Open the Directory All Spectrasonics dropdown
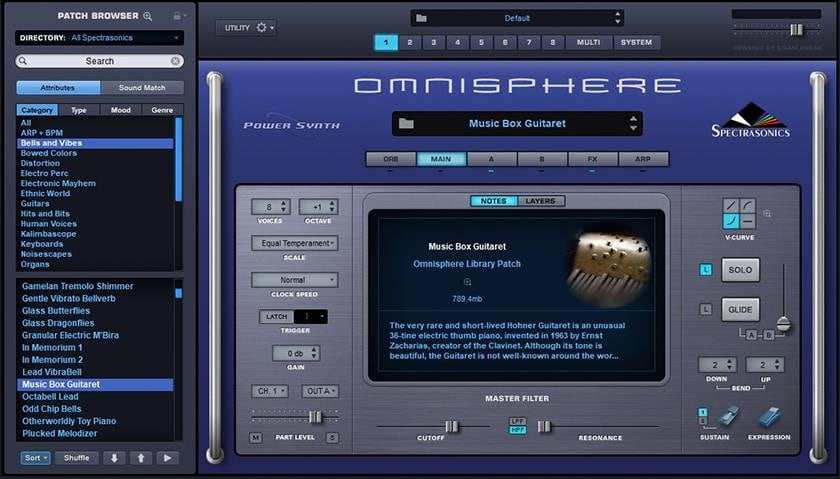 coord(100,38)
